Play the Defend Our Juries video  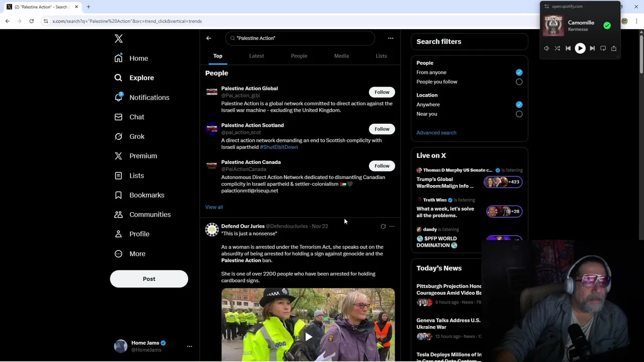click(x=308, y=337)
